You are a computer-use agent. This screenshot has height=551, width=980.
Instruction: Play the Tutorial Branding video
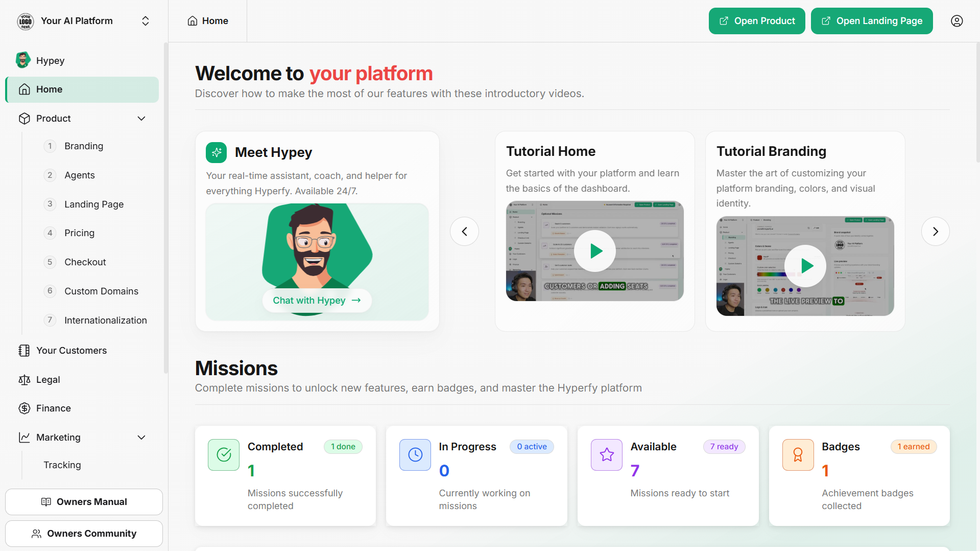click(x=805, y=266)
